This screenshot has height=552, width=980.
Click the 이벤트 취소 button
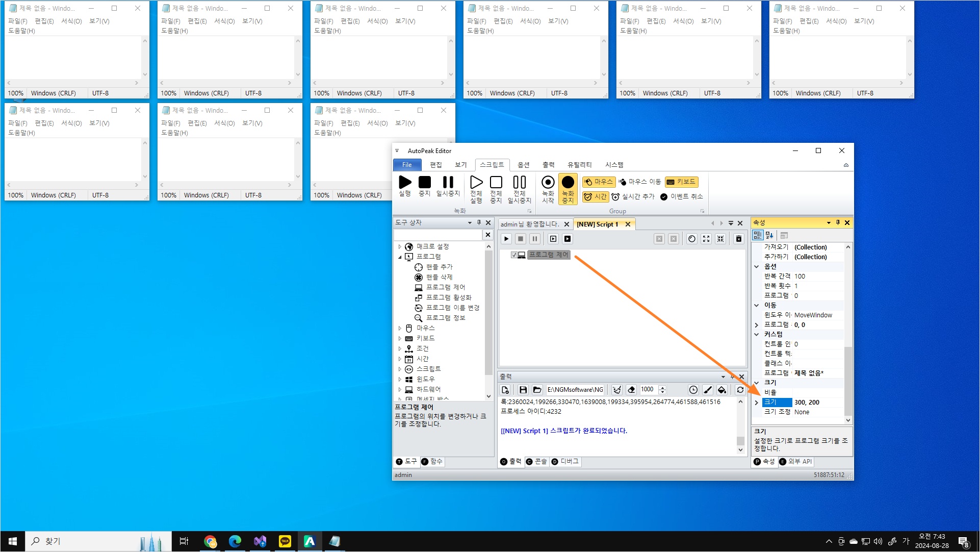tap(681, 196)
